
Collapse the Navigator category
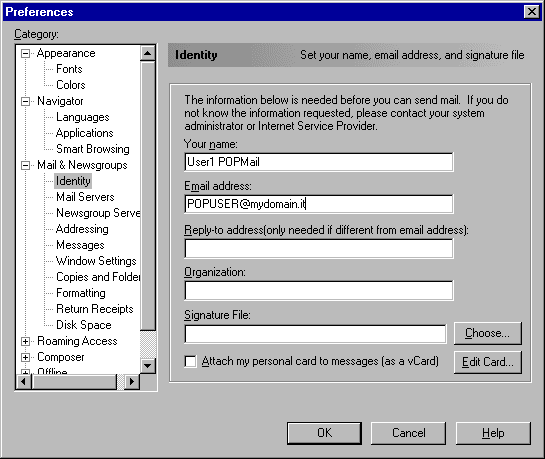point(25,101)
